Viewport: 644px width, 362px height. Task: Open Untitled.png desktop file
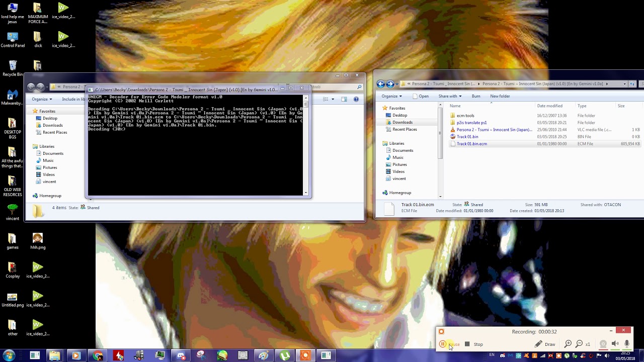pyautogui.click(x=13, y=299)
